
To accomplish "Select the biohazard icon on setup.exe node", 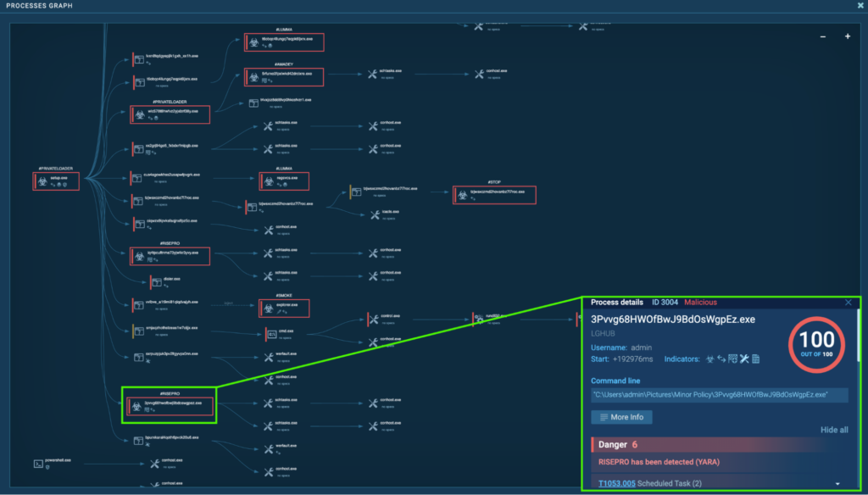I will pos(42,180).
